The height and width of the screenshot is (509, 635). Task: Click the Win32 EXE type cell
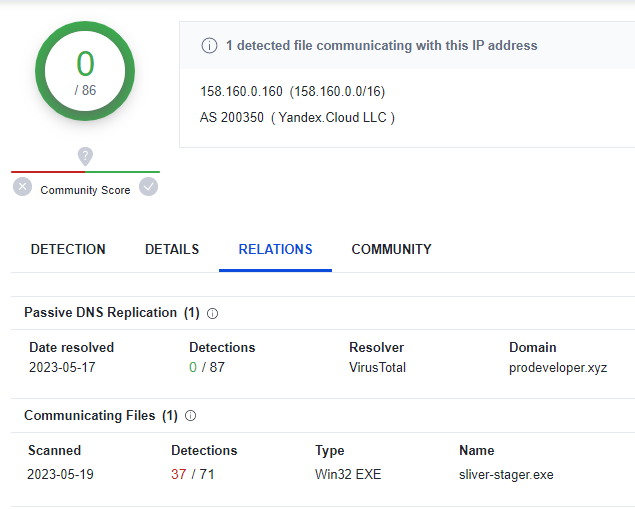coord(348,474)
